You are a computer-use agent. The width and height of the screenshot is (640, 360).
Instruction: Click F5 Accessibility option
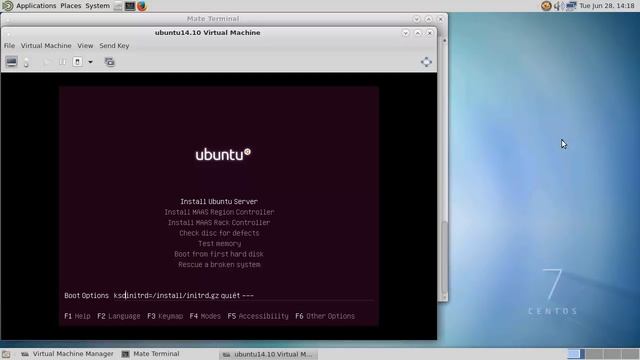[258, 316]
